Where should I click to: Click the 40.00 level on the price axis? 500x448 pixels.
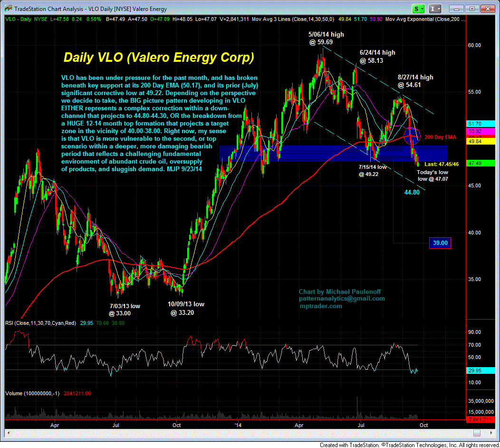(x=474, y=233)
